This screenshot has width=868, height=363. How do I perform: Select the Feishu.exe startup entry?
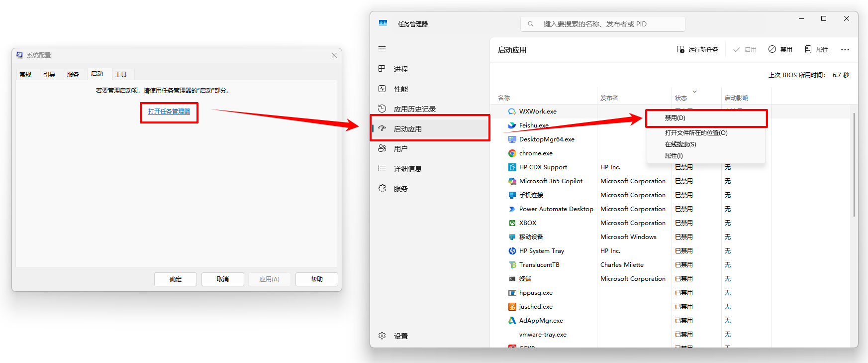point(533,125)
